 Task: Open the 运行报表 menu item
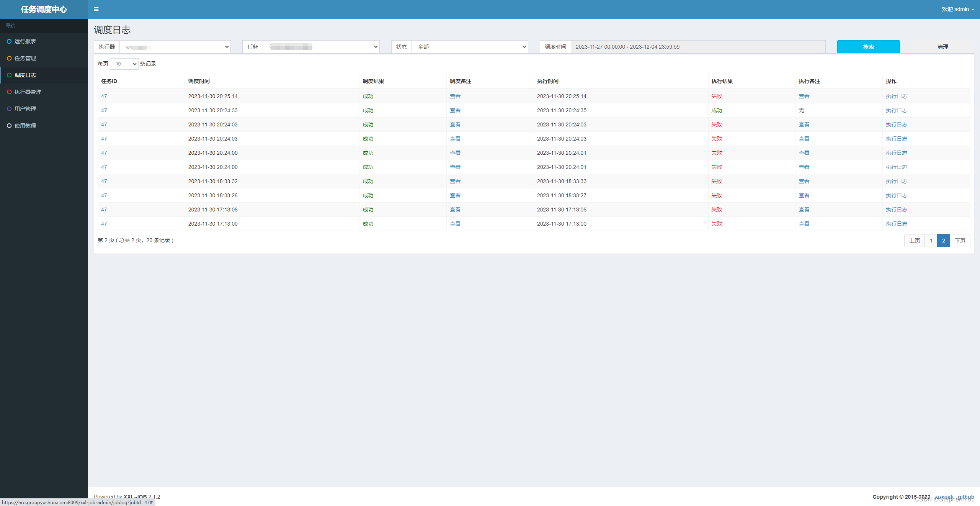click(x=44, y=41)
